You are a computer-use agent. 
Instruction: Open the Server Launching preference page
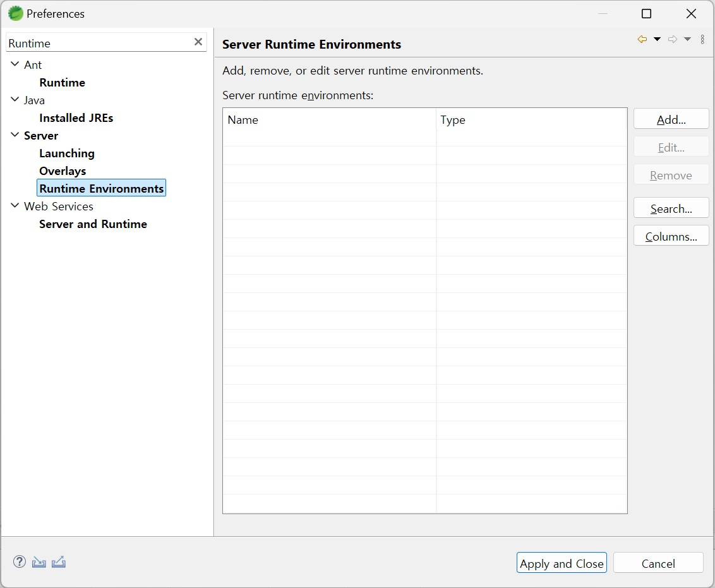(x=67, y=153)
